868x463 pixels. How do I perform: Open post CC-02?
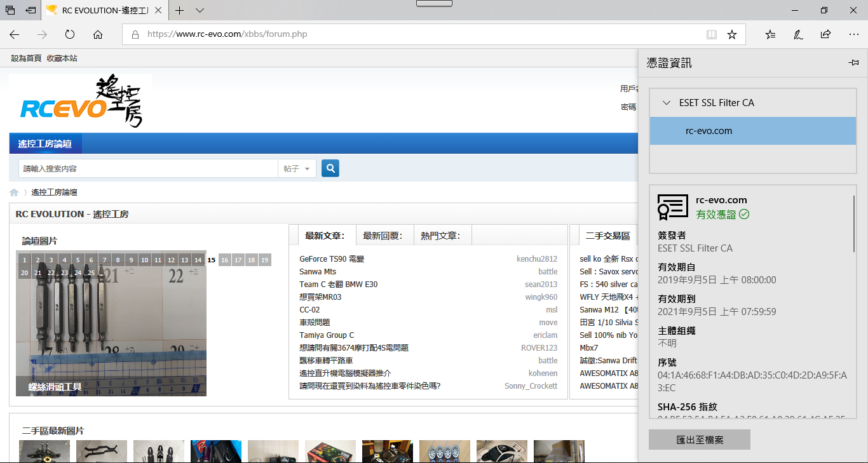click(x=309, y=310)
